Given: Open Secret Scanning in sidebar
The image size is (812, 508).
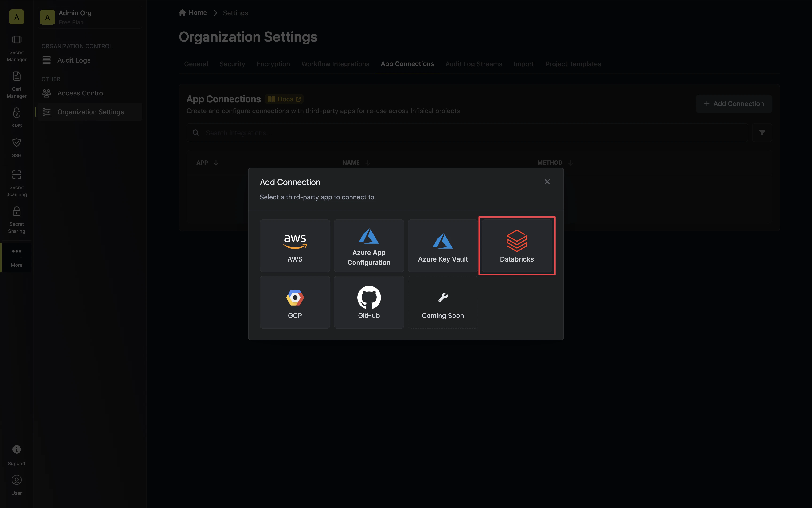Looking at the screenshot, I should click(x=16, y=183).
